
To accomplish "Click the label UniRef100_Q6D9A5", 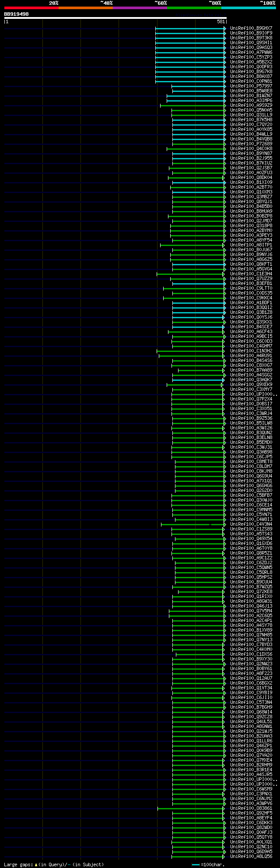I will (251, 851).
